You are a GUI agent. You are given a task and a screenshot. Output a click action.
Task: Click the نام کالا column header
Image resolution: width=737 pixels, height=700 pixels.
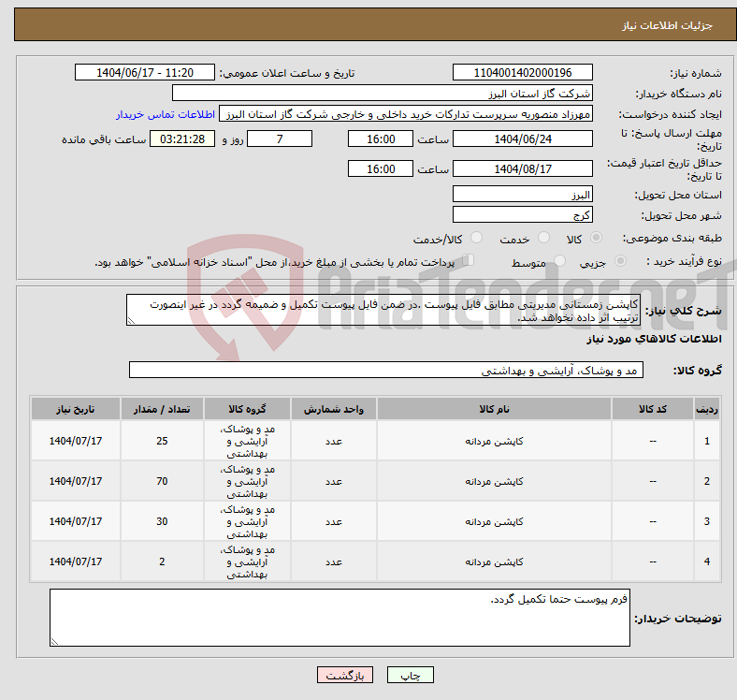(x=493, y=409)
